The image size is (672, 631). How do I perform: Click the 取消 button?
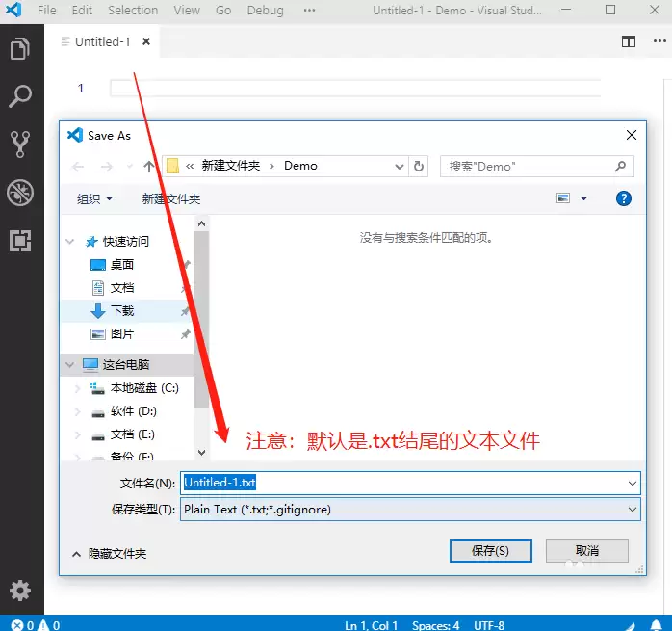586,551
